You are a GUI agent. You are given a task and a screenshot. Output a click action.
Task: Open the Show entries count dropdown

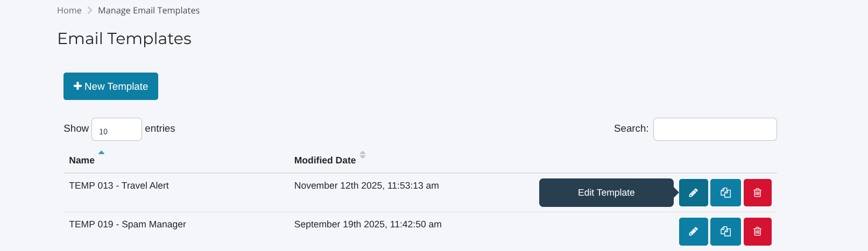pos(116,130)
